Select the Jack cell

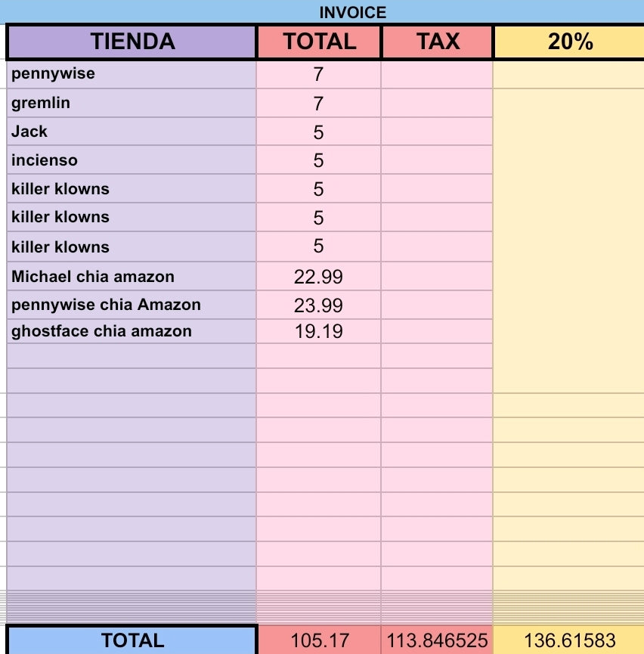132,132
